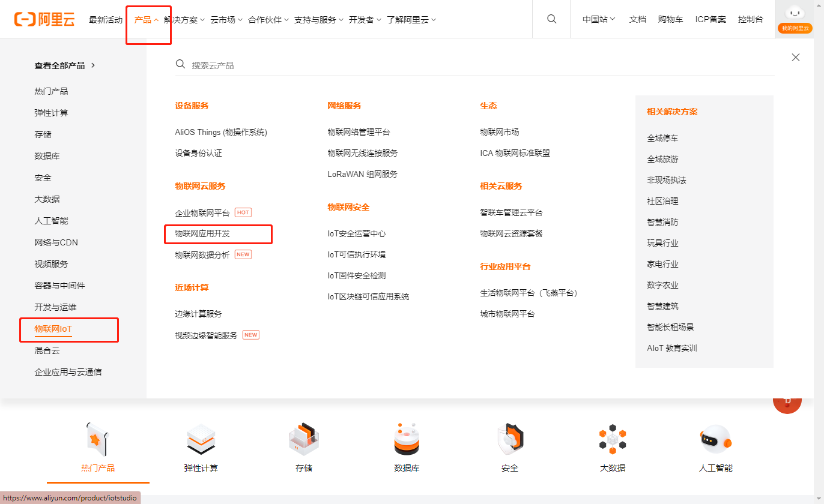Screen dimensions: 824x504
Task: Expand 开发者 dropdown
Action: (x=365, y=20)
